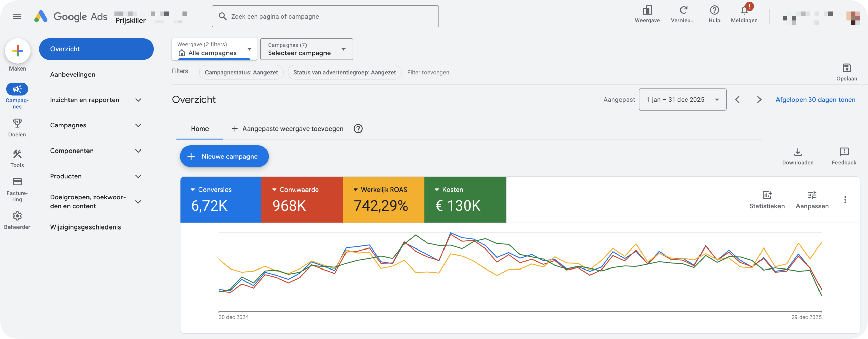Screen dimensions: 868x339
Task: Open the Feedback panel
Action: [x=844, y=153]
